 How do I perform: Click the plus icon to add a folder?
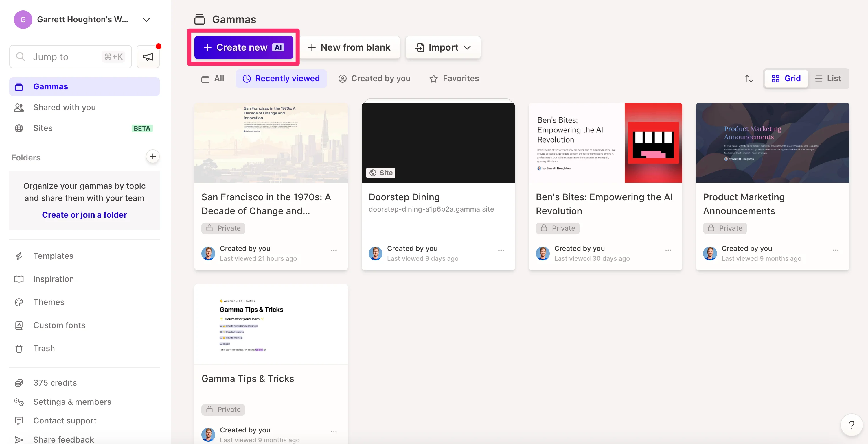coord(153,157)
